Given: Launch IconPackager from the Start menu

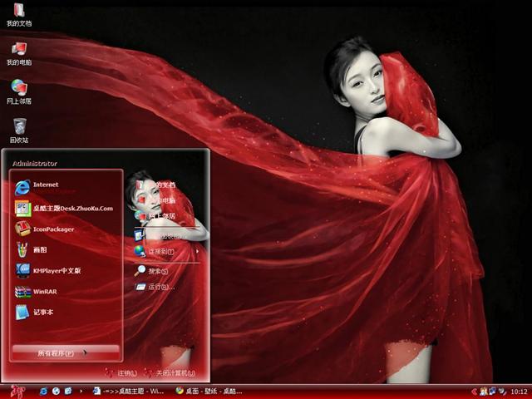Looking at the screenshot, I should [53, 229].
